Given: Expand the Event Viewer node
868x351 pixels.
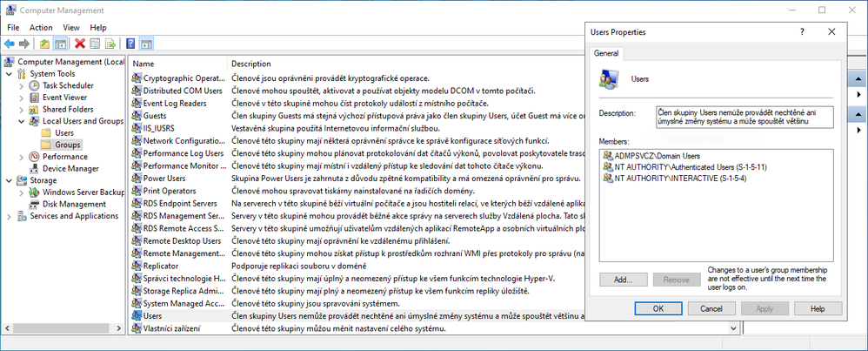Looking at the screenshot, I should click(21, 98).
